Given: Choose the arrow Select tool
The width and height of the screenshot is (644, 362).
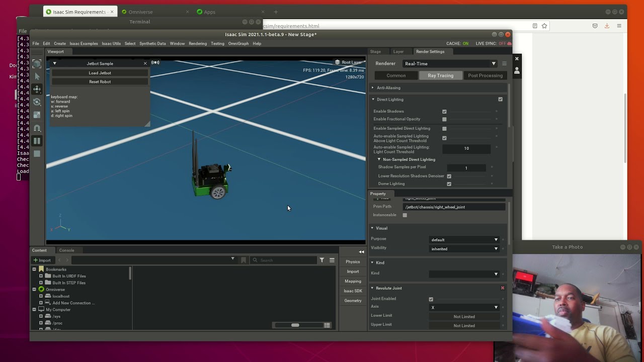Looking at the screenshot, I should [37, 76].
